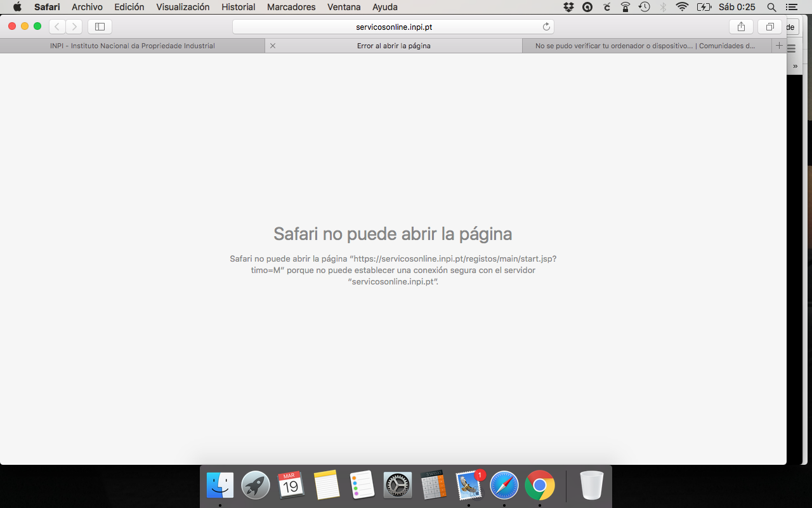Reload the page with the refresh arrow

[546, 27]
